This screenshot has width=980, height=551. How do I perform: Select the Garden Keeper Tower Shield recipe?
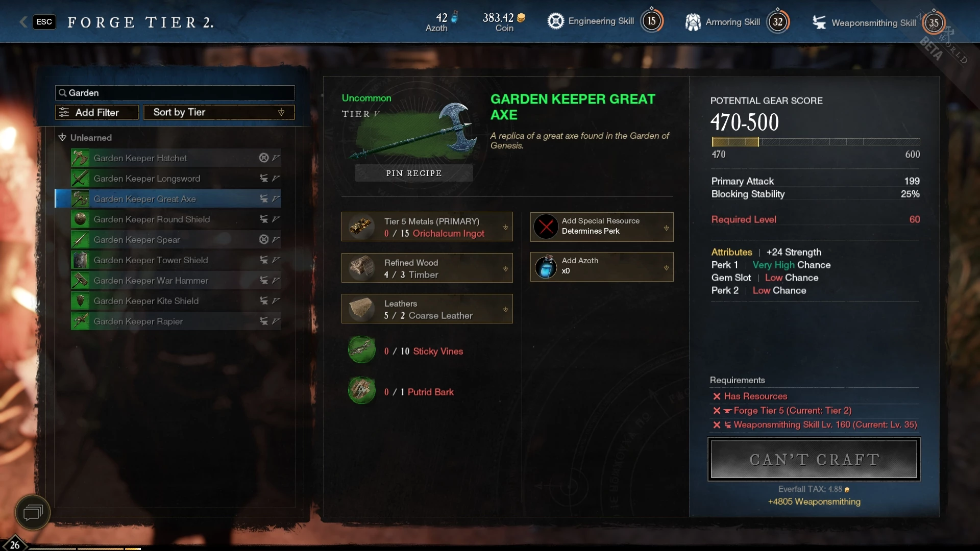[176, 260]
